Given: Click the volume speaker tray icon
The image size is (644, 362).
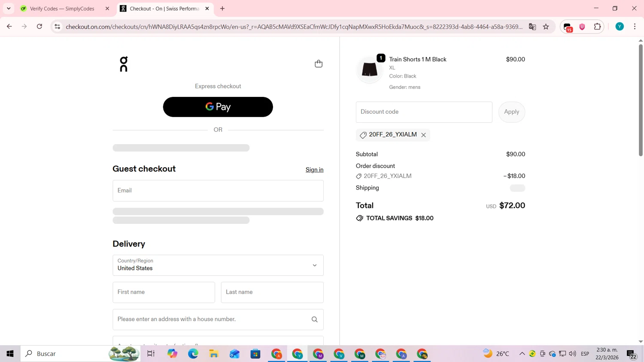Looking at the screenshot, I should coord(572,354).
